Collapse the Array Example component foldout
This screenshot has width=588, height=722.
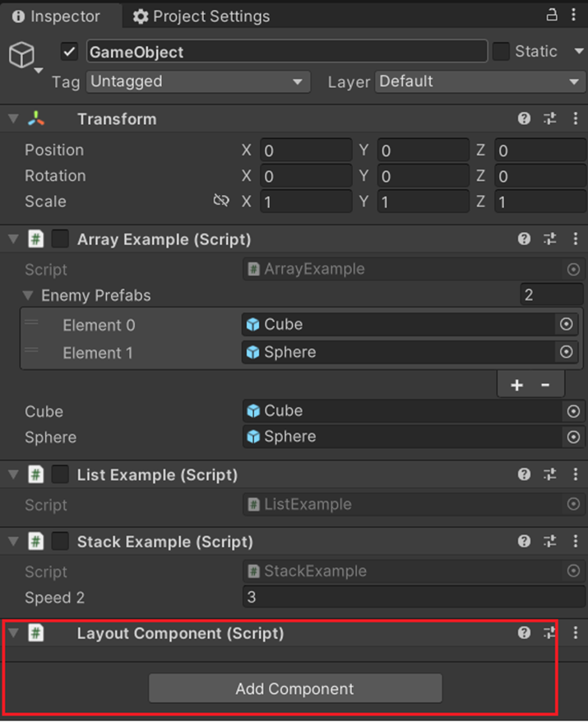pos(13,239)
